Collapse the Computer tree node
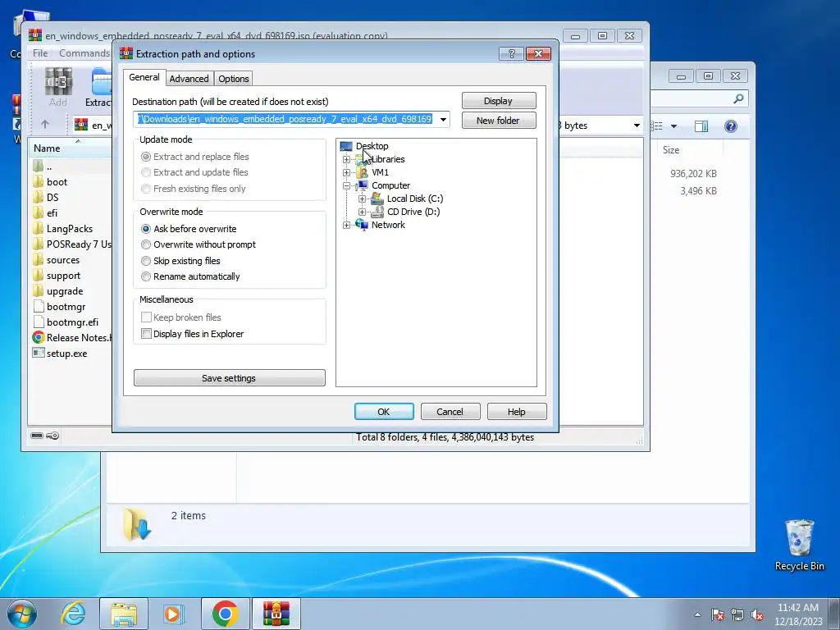 pyautogui.click(x=347, y=185)
